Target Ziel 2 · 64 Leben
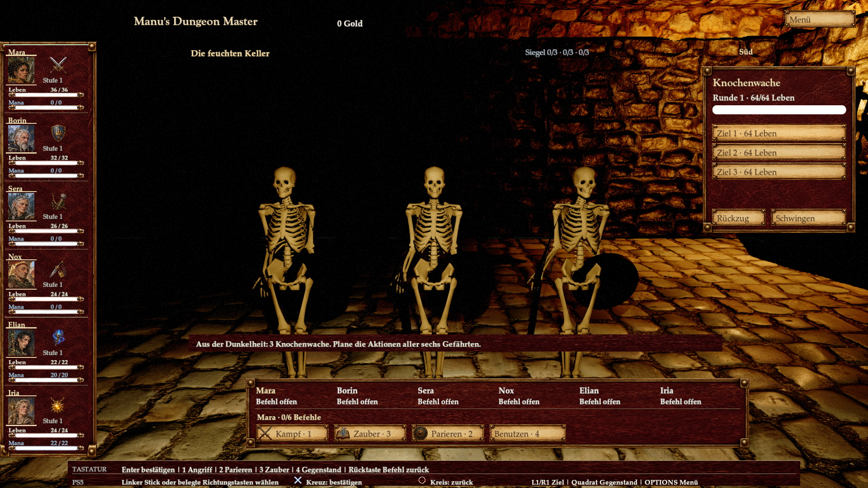This screenshot has height=488, width=868. click(779, 153)
